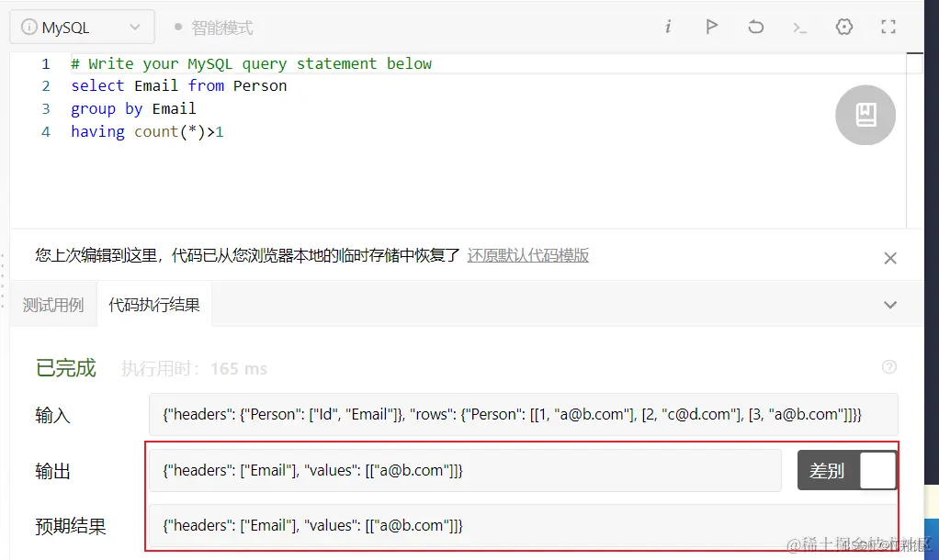Click the info icon beside MySQL
The height and width of the screenshot is (560, 939).
click(28, 27)
